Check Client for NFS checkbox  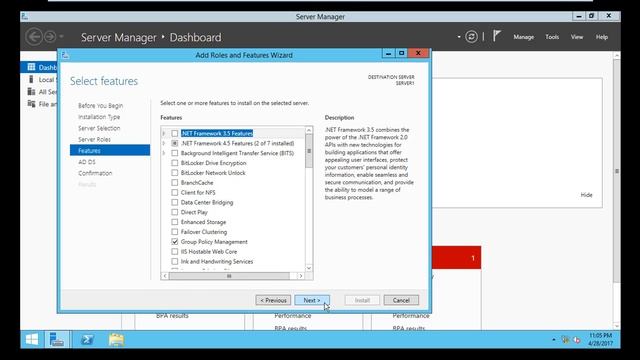[175, 192]
